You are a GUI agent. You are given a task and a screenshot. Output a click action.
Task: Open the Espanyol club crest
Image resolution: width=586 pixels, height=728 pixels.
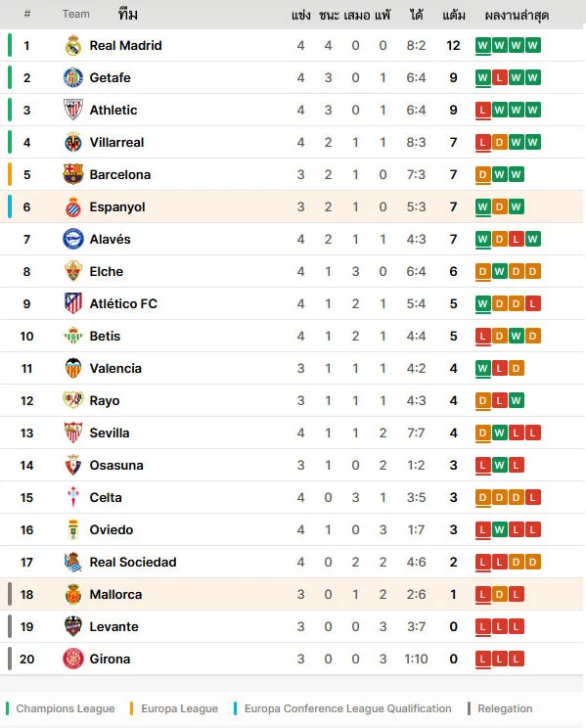point(73,207)
